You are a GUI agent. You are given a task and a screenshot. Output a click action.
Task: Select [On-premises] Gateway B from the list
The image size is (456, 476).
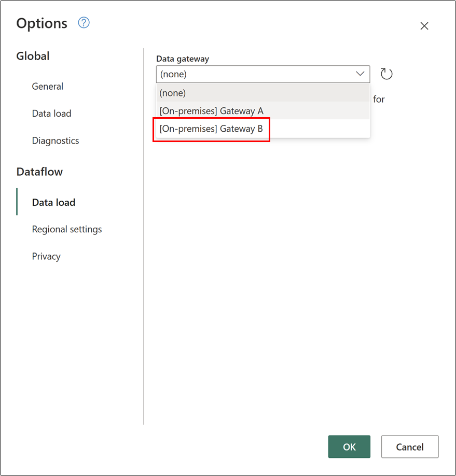(211, 128)
